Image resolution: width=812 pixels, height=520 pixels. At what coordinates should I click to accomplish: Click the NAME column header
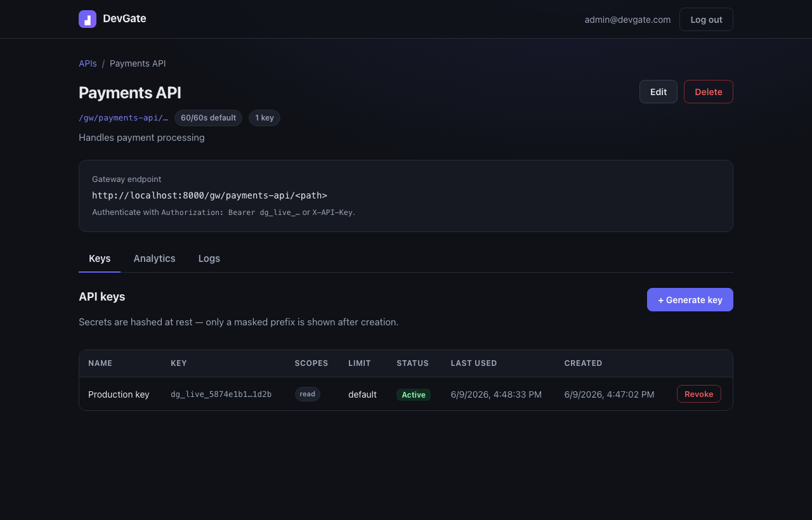click(100, 363)
